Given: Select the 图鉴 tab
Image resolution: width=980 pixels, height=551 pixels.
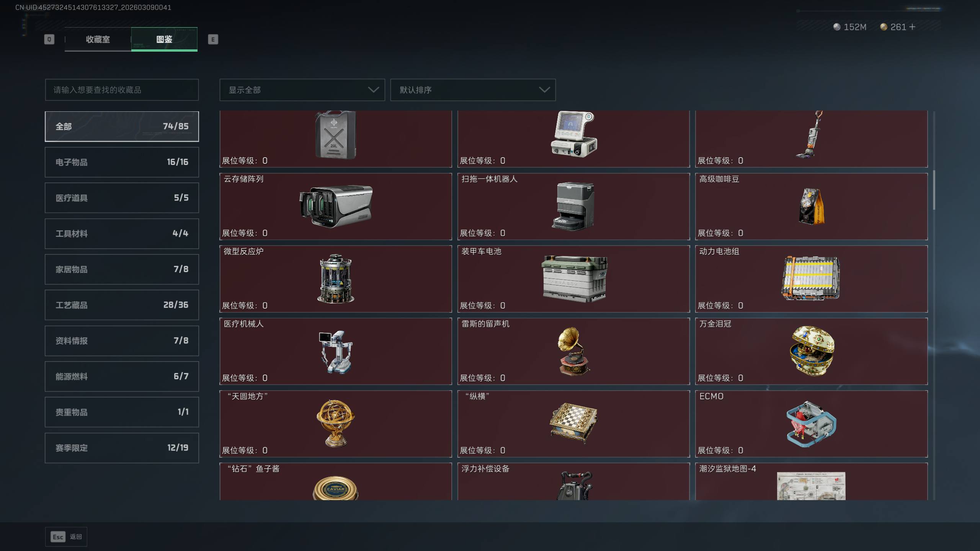Looking at the screenshot, I should (164, 39).
